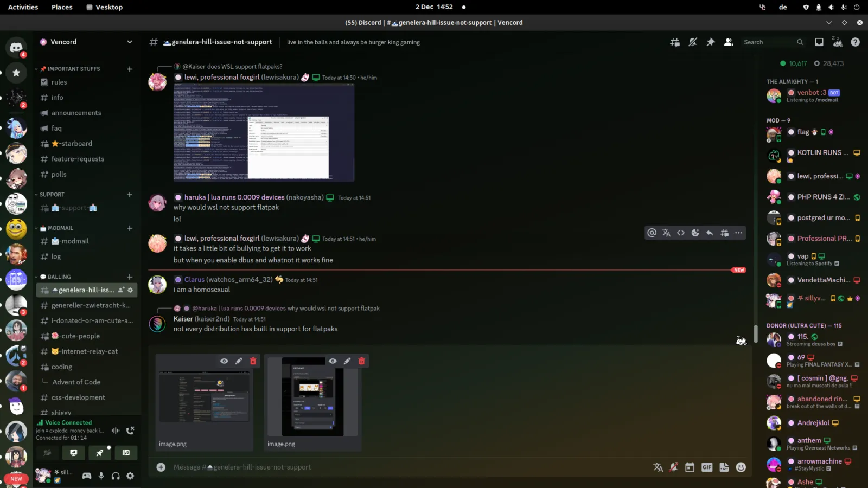Click the translate icon in message bar

click(658, 467)
